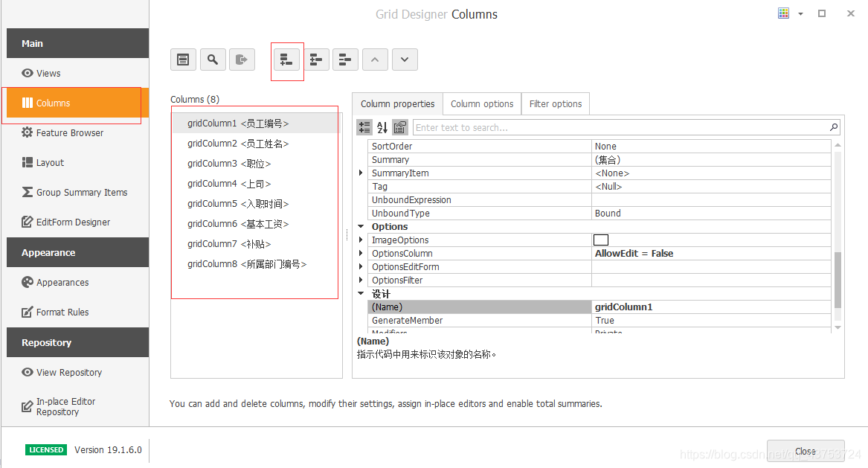The height and width of the screenshot is (468, 868).
Task: Select gridColumn6 基本工资 in list
Action: [255, 224]
